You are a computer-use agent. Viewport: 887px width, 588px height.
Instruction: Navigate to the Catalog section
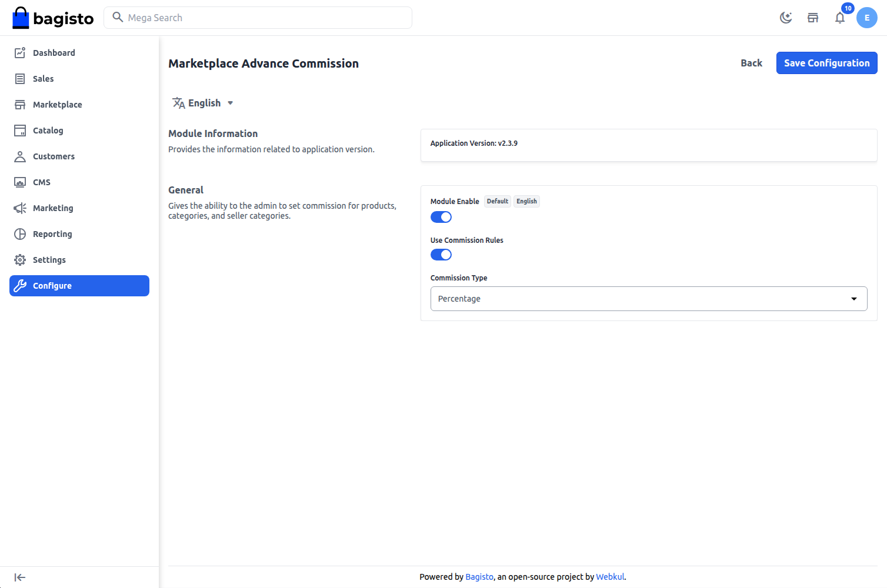[48, 130]
